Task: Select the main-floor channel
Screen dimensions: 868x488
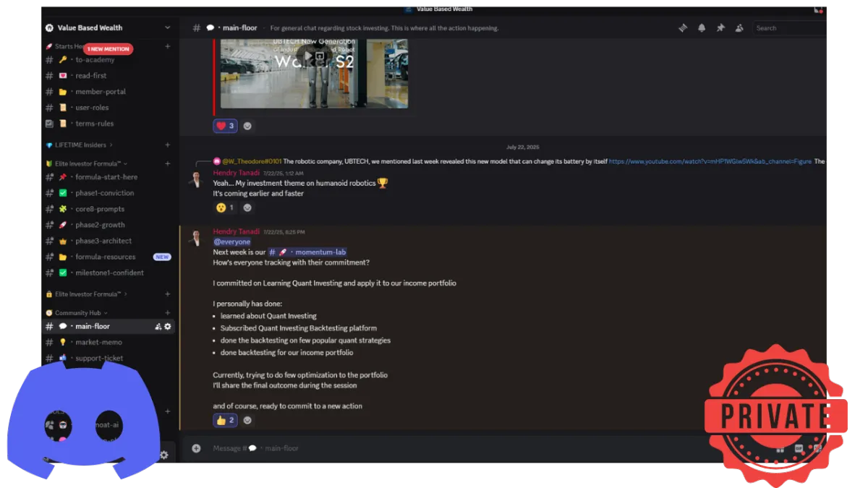Action: pos(109,326)
